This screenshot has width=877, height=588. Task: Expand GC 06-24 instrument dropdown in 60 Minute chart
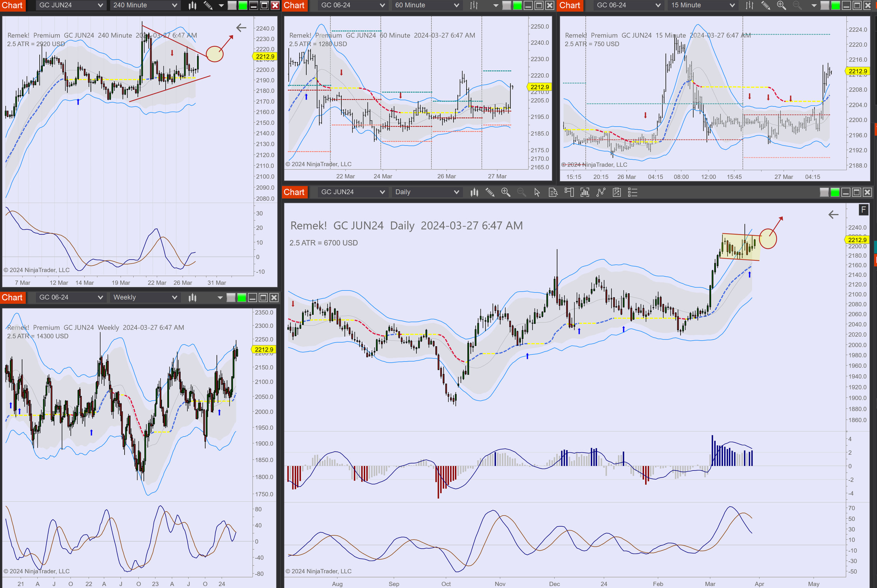pyautogui.click(x=353, y=5)
